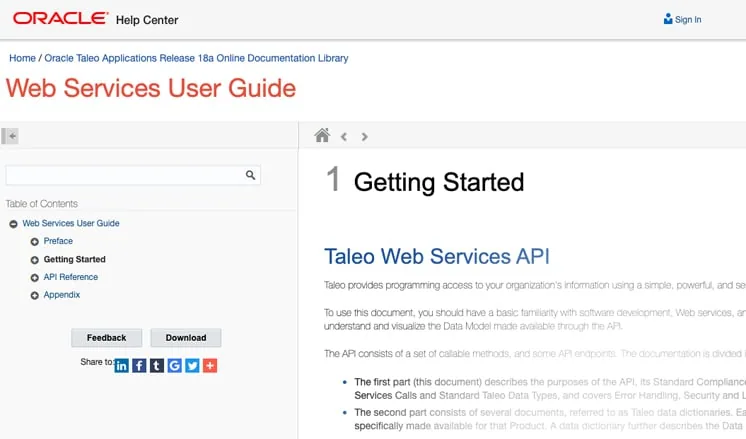
Task: Go to Home breadcrumb link
Action: pyautogui.click(x=22, y=58)
